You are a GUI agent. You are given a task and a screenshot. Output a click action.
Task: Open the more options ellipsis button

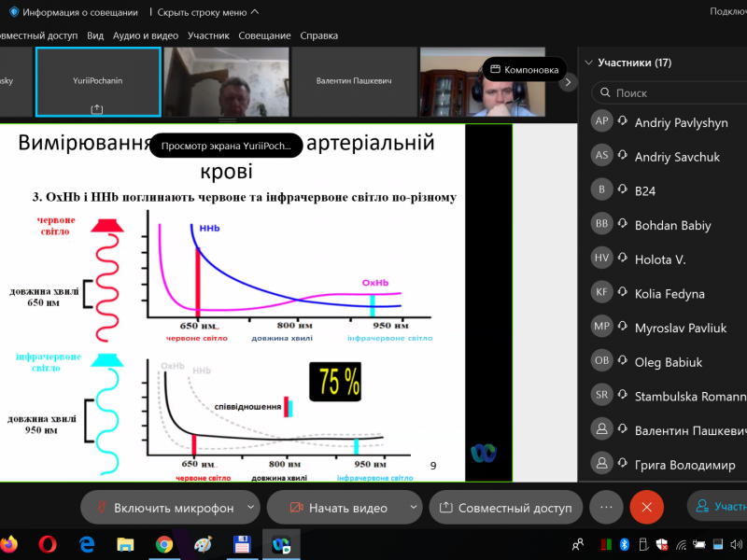point(606,507)
